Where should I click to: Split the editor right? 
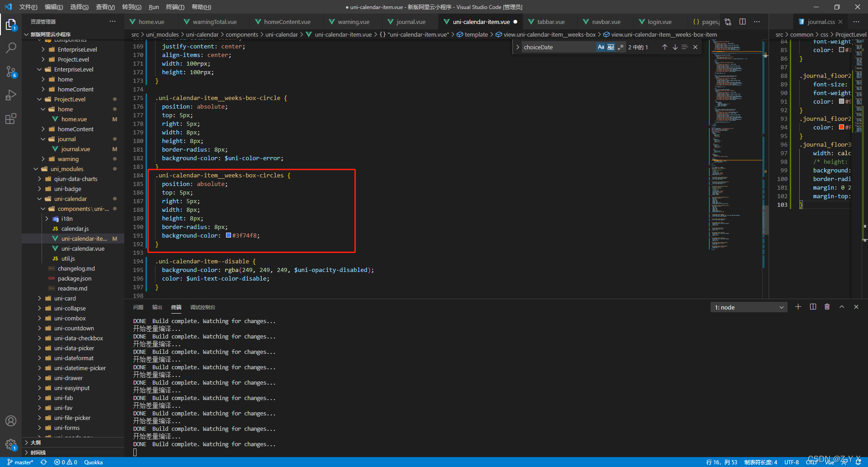click(742, 22)
